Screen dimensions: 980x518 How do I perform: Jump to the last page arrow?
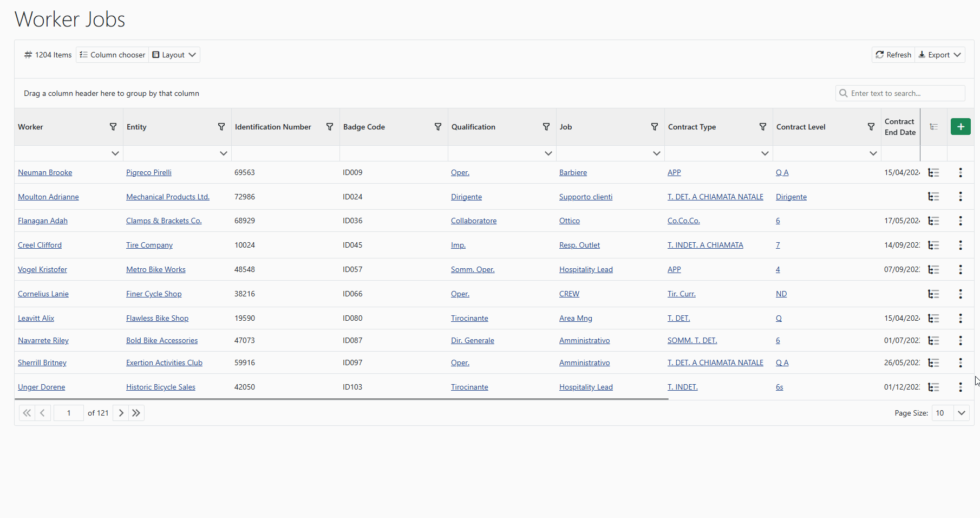pos(136,413)
